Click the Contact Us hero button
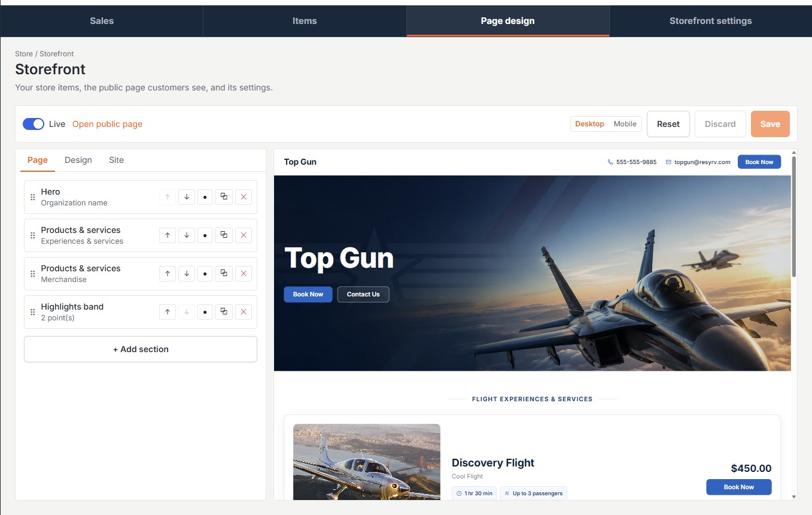The height and width of the screenshot is (515, 812). 363,294
